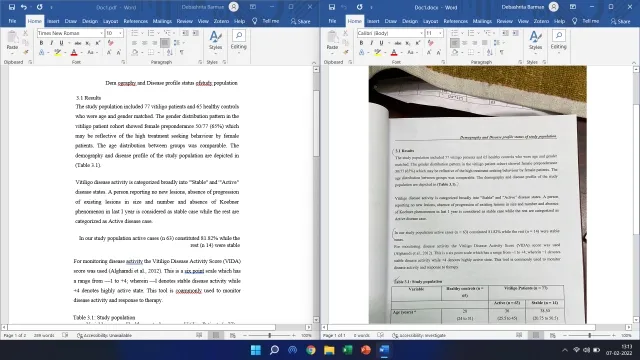Open Zotero tab in Doc1.pdf window
Viewport: 640px width, 360px height.
click(x=221, y=21)
